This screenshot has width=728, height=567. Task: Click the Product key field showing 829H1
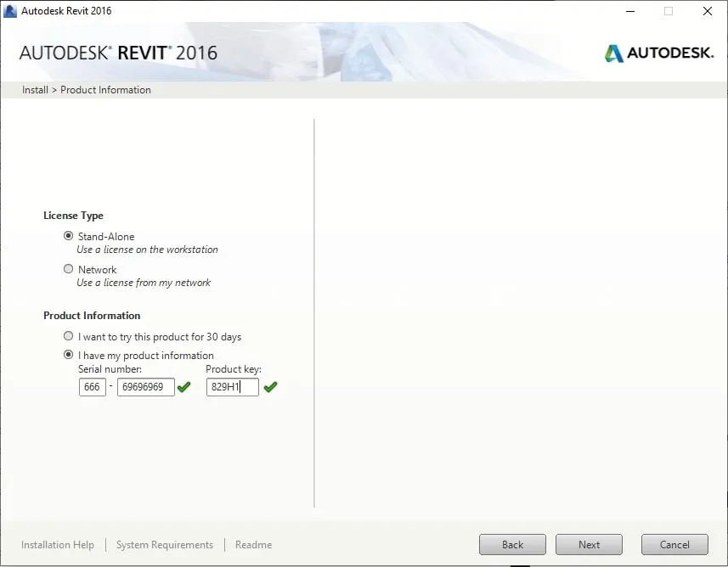pyautogui.click(x=231, y=386)
